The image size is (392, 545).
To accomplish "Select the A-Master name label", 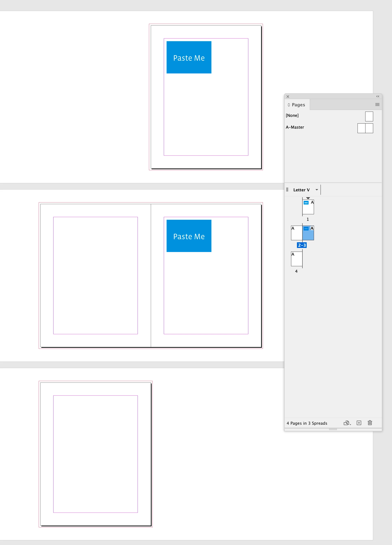I will pyautogui.click(x=295, y=127).
